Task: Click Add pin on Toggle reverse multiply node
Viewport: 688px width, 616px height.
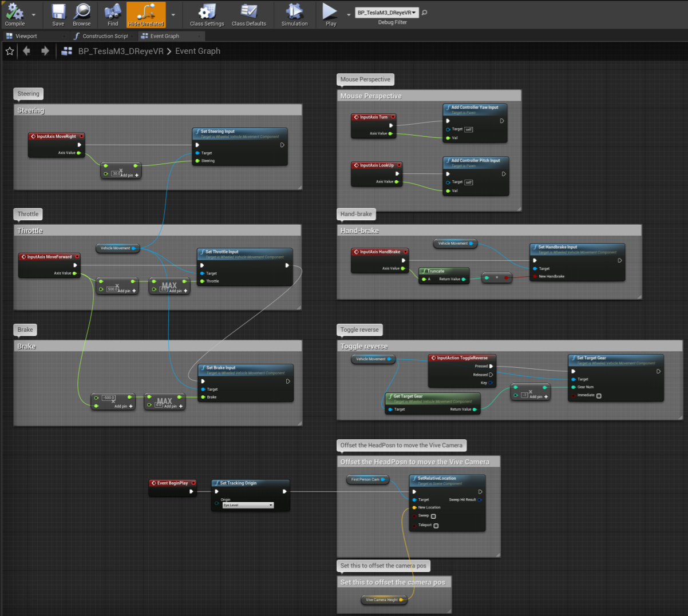Action: pyautogui.click(x=539, y=396)
